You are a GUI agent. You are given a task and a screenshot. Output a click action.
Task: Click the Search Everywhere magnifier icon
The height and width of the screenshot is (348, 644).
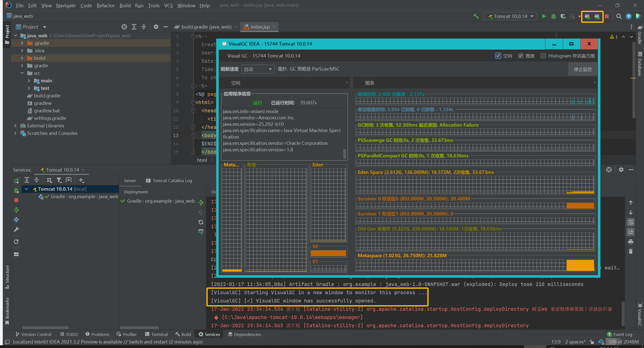pos(618,16)
